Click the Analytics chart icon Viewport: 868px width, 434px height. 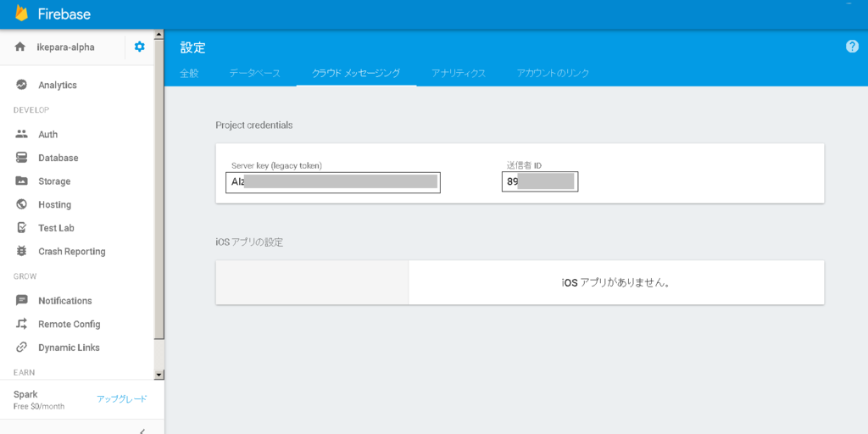pos(21,85)
